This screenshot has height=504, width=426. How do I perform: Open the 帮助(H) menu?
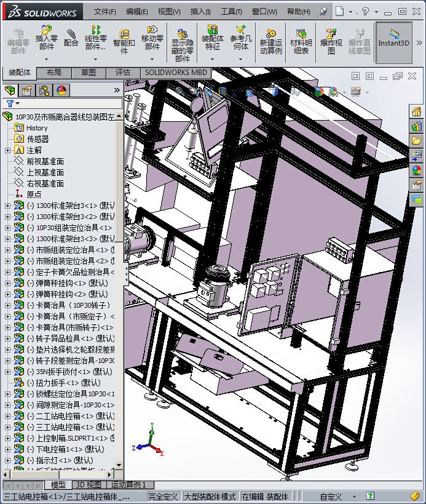299,12
